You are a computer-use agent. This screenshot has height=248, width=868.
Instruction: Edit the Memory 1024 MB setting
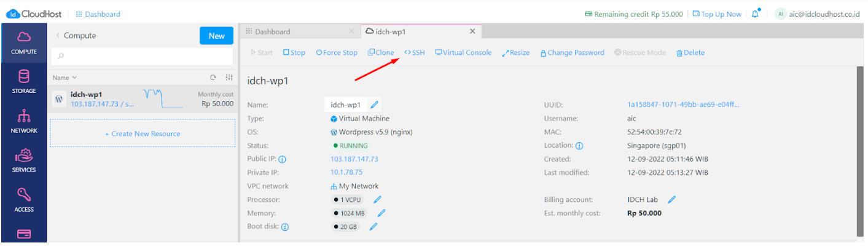coord(381,213)
